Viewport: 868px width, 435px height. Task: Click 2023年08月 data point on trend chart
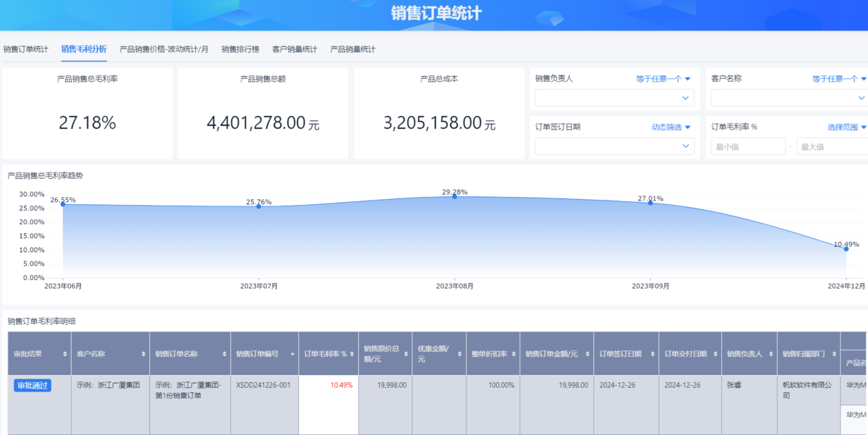point(454,196)
